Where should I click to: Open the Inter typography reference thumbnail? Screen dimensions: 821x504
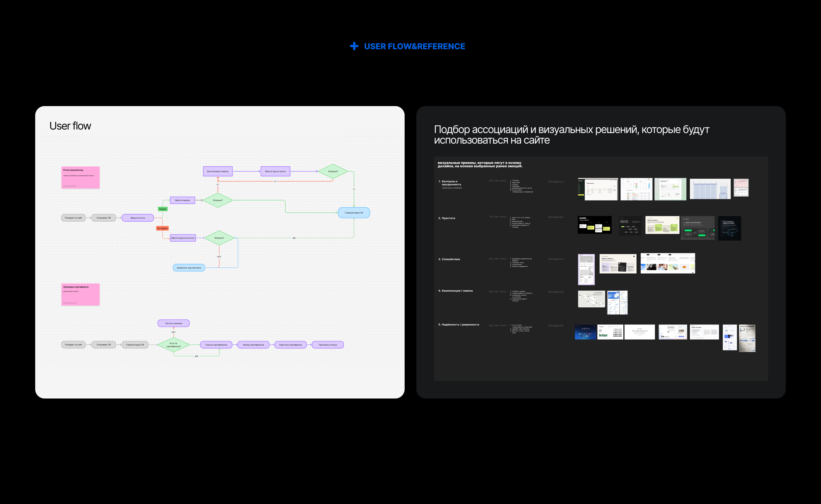pyautogui.click(x=610, y=332)
